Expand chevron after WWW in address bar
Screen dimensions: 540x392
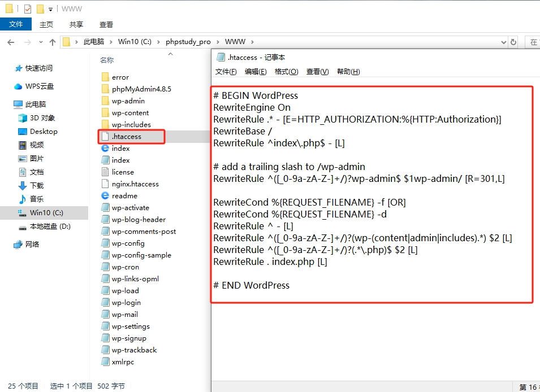[252, 42]
